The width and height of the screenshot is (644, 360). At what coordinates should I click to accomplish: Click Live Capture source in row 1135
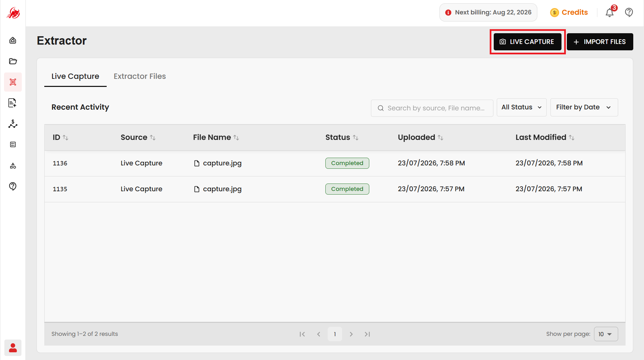[x=142, y=189]
